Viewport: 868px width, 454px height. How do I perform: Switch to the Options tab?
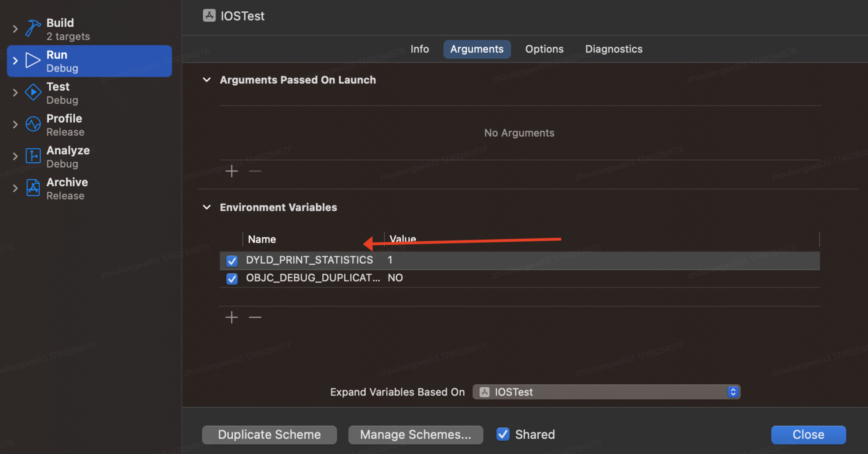pos(544,49)
